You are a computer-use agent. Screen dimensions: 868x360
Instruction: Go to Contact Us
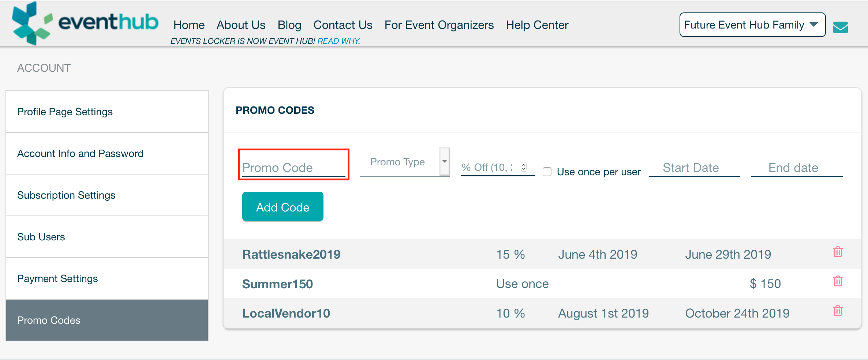coord(343,25)
